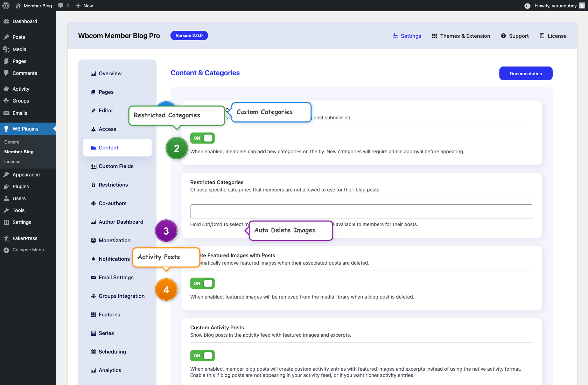Open the New item menu in admin bar
Screen dimensions: 588x385
click(x=84, y=6)
